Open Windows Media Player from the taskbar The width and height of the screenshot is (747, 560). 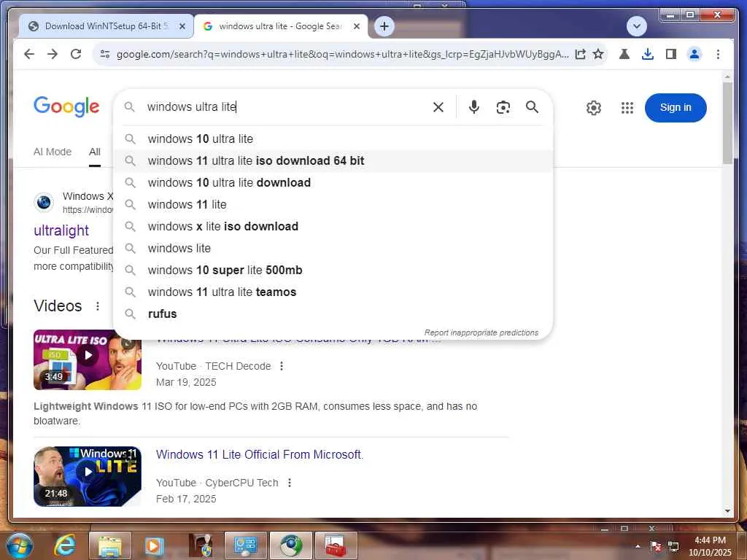coord(154,545)
